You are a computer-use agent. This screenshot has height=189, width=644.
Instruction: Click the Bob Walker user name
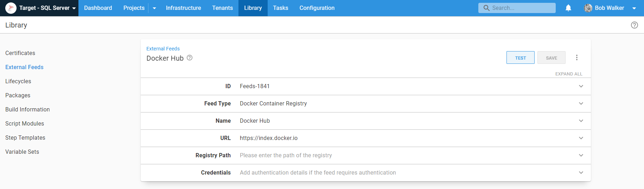coord(610,8)
